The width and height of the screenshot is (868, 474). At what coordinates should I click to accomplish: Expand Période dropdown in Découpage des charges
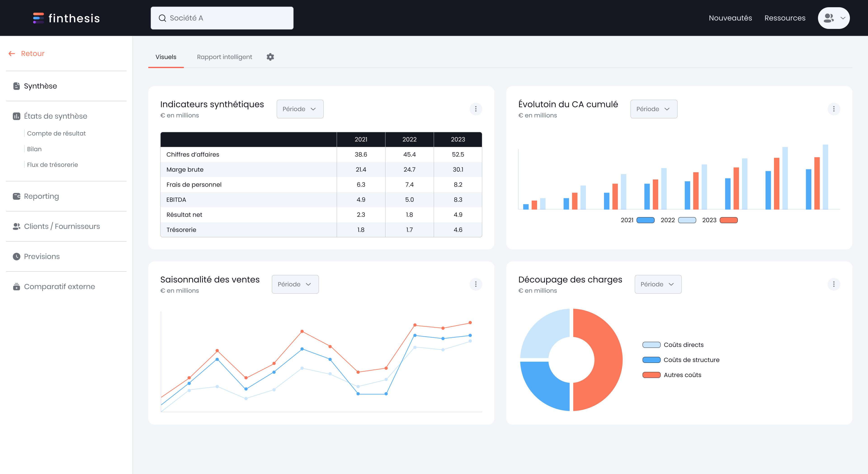[x=658, y=285]
